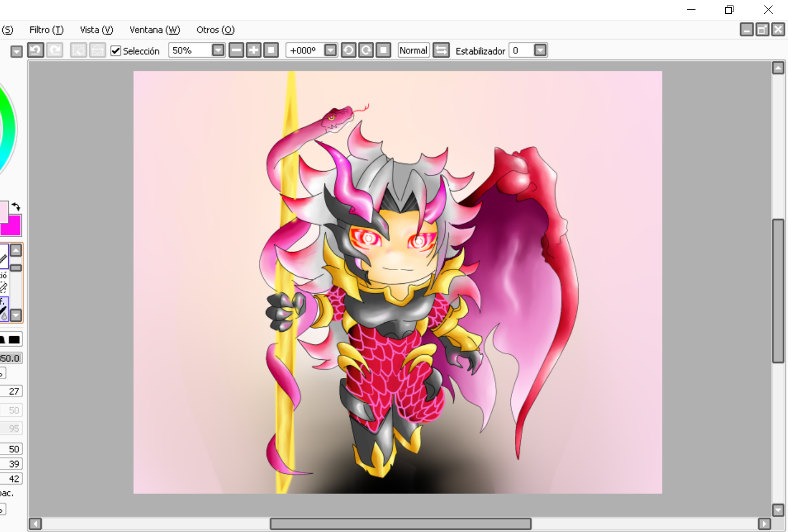The image size is (788, 532).
Task: Reset canvas rotation square button
Action: (383, 50)
